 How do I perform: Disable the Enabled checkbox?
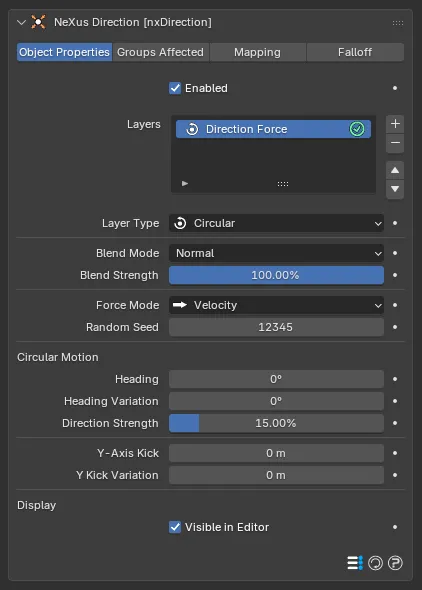[175, 88]
